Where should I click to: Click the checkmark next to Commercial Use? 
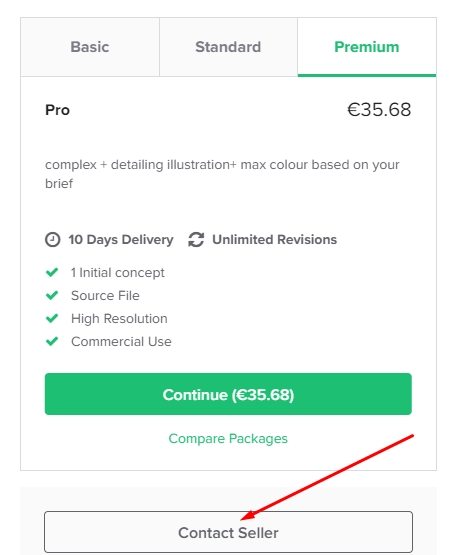click(x=52, y=341)
